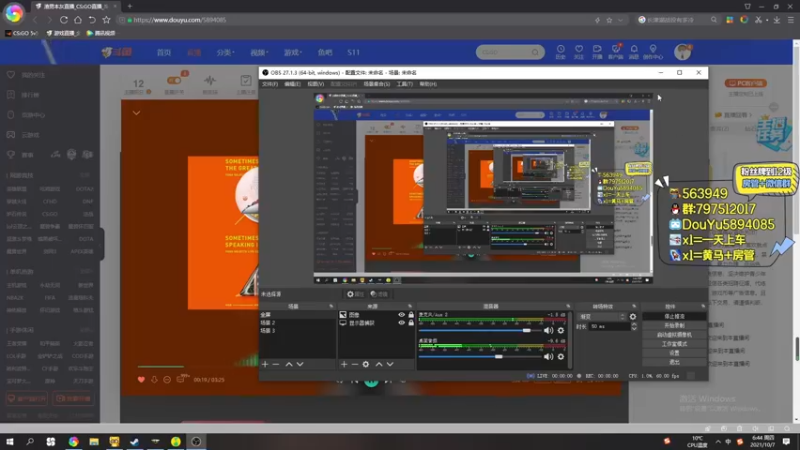Open Windows Start menu
The width and height of the screenshot is (800, 450).
pyautogui.click(x=10, y=441)
